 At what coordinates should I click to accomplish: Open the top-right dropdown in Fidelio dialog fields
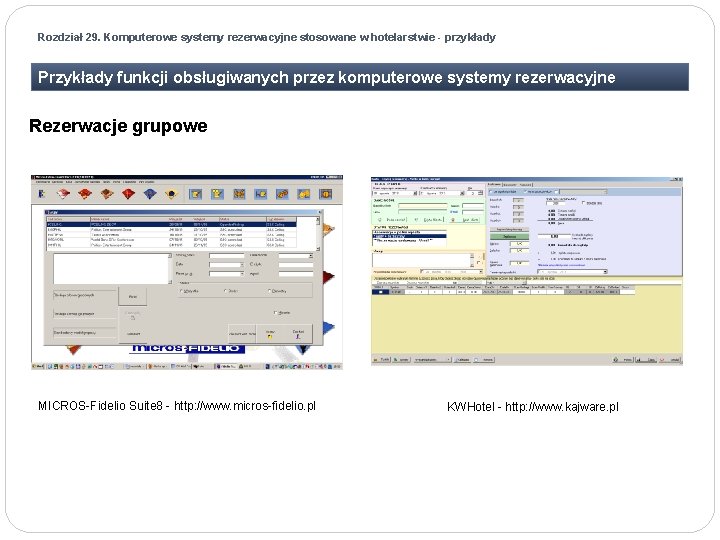(x=310, y=256)
